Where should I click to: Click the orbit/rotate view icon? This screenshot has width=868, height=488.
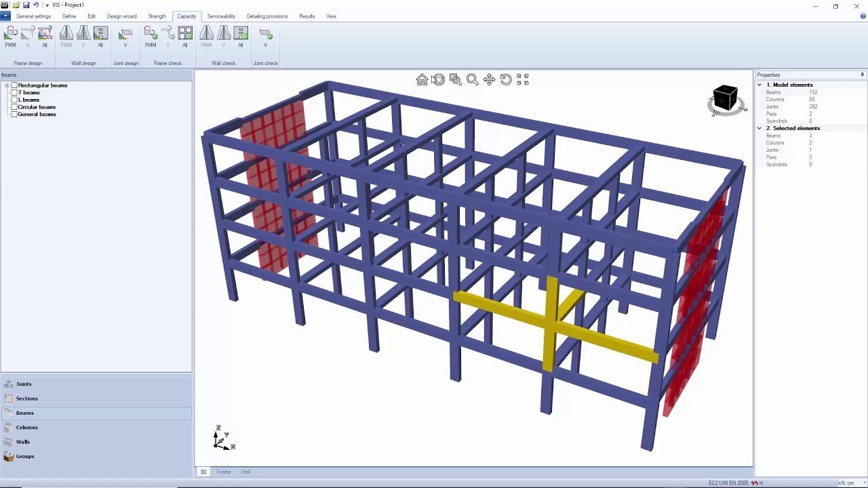click(x=439, y=80)
